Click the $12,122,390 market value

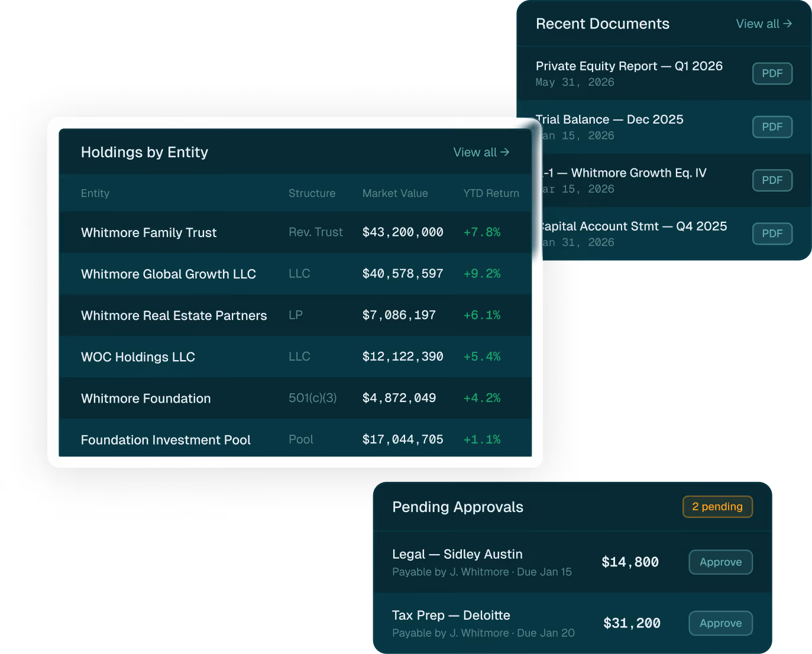[403, 357]
